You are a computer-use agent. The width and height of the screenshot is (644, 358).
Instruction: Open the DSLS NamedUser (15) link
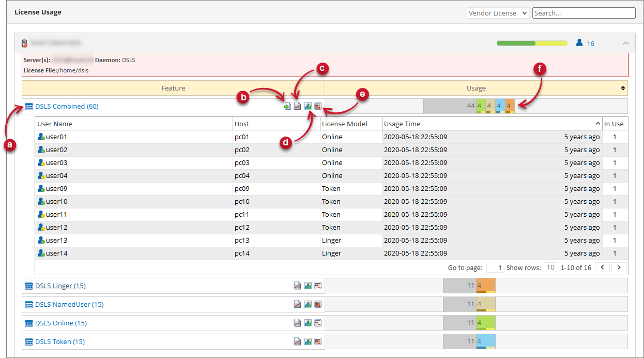69,305
